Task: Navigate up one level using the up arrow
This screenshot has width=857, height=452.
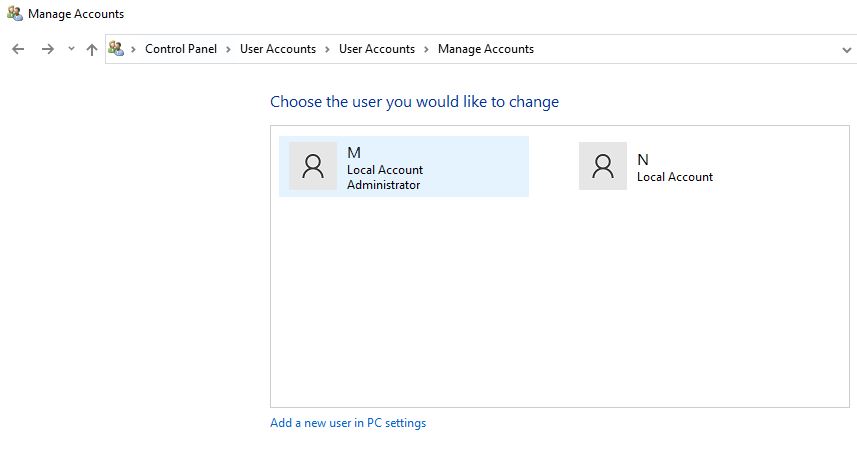Action: pos(92,50)
